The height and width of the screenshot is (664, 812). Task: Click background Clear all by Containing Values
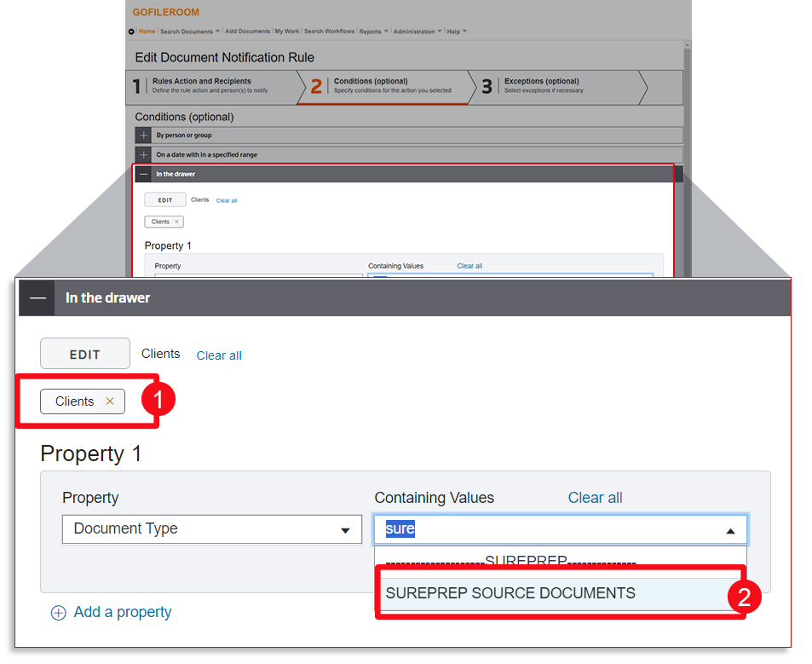(x=469, y=266)
